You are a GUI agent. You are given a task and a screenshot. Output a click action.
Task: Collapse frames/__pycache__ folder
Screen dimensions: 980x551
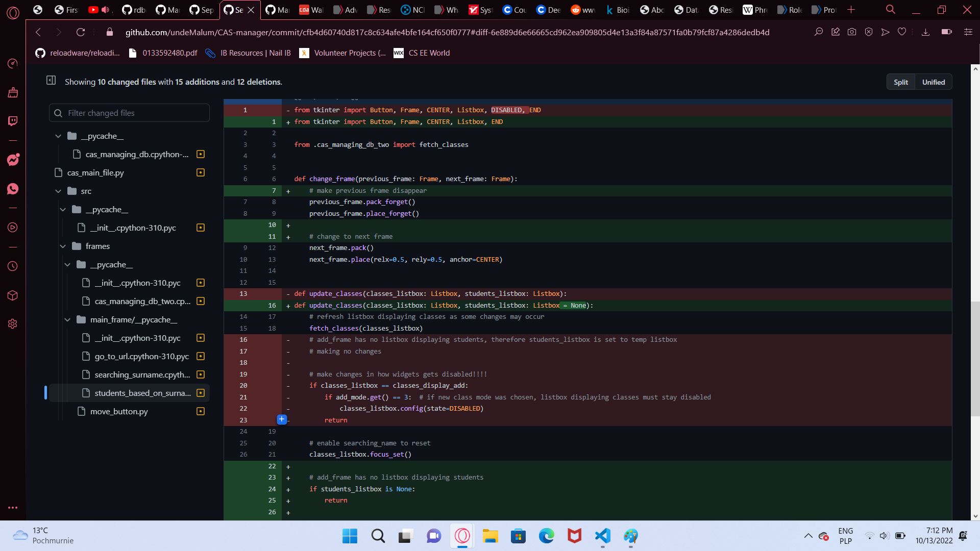coord(67,265)
